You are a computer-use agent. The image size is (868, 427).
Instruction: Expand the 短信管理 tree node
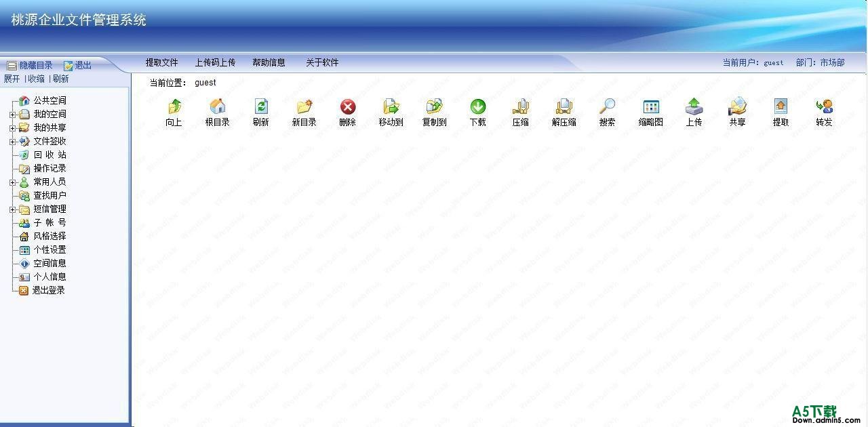pyautogui.click(x=12, y=209)
